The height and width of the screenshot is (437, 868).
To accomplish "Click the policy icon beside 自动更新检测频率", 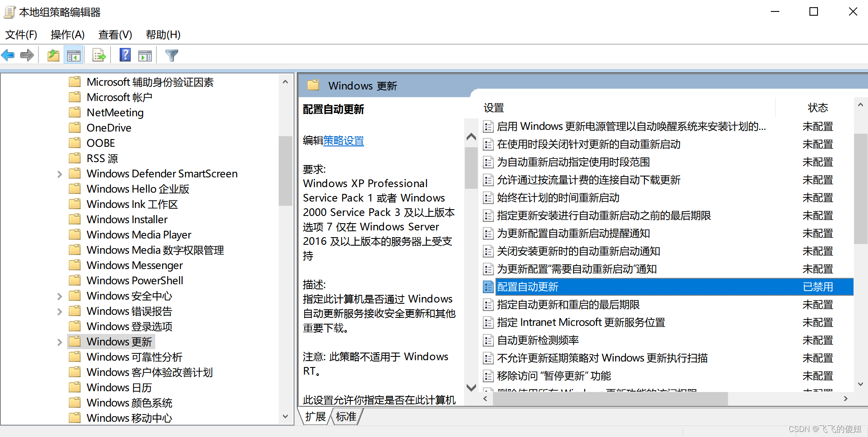I will pyautogui.click(x=488, y=340).
